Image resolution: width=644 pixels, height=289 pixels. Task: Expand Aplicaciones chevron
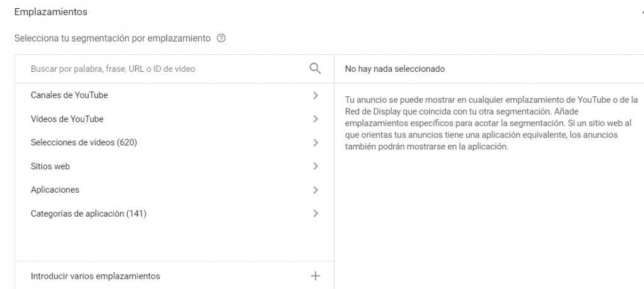(316, 190)
